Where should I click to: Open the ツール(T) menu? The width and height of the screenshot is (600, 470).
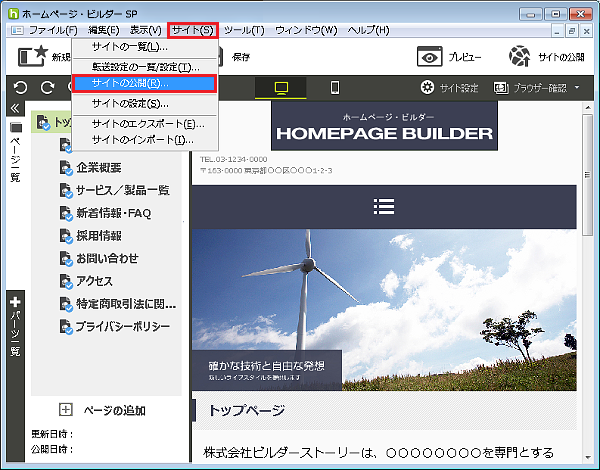click(244, 30)
